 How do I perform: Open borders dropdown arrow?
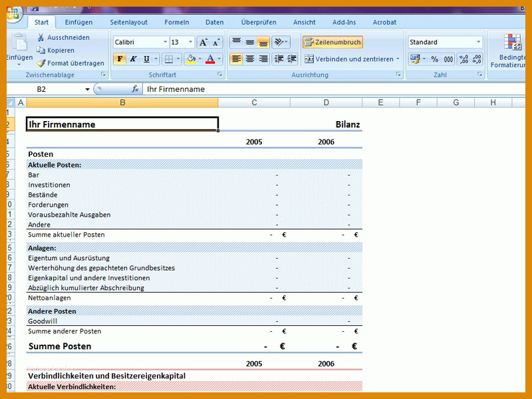(178, 59)
